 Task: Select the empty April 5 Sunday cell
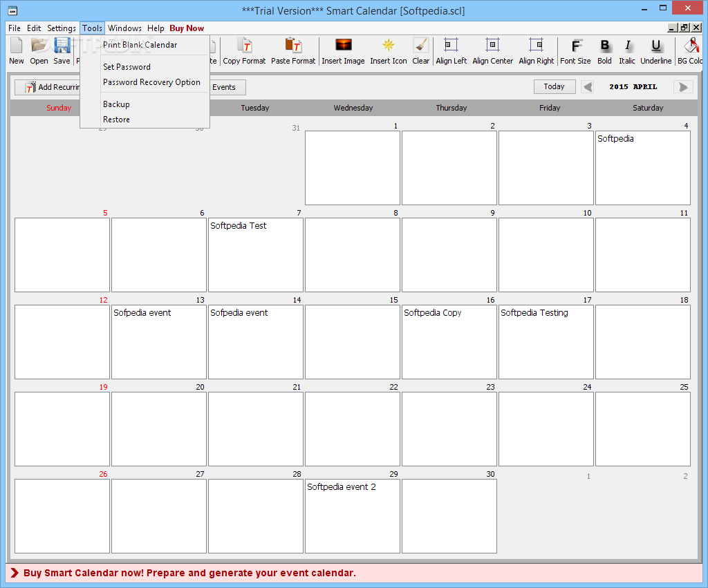pos(62,255)
